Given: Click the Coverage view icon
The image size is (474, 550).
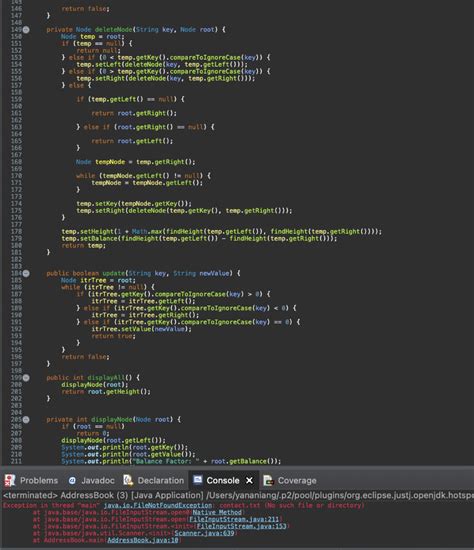Looking at the screenshot, I should coord(268,480).
